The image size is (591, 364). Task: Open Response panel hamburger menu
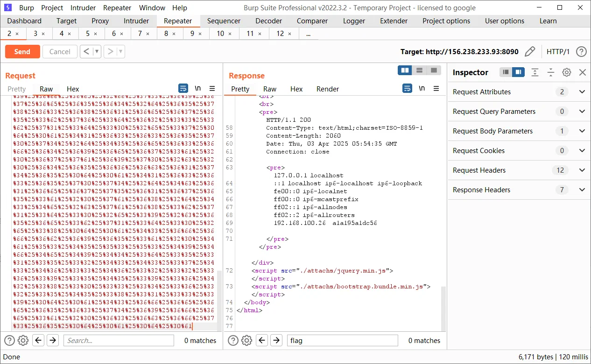pos(436,89)
